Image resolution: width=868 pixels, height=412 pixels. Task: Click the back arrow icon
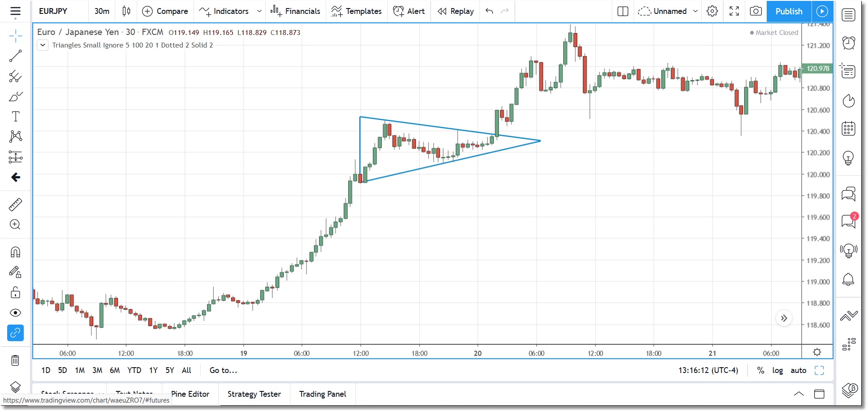[15, 178]
